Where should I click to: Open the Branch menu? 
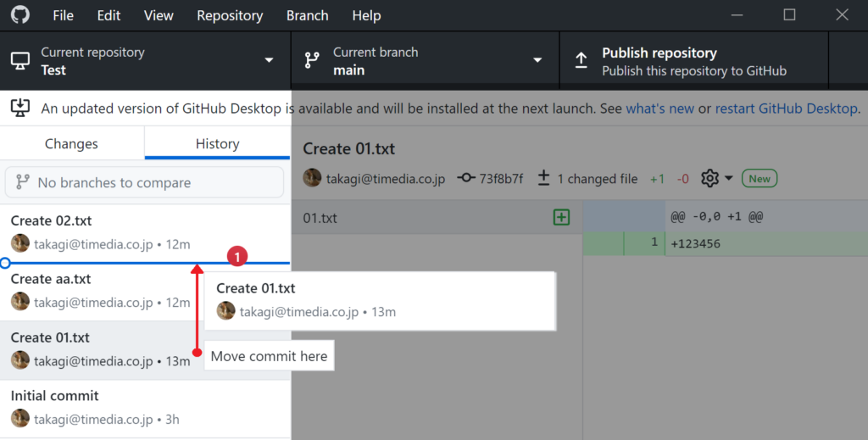(x=307, y=15)
